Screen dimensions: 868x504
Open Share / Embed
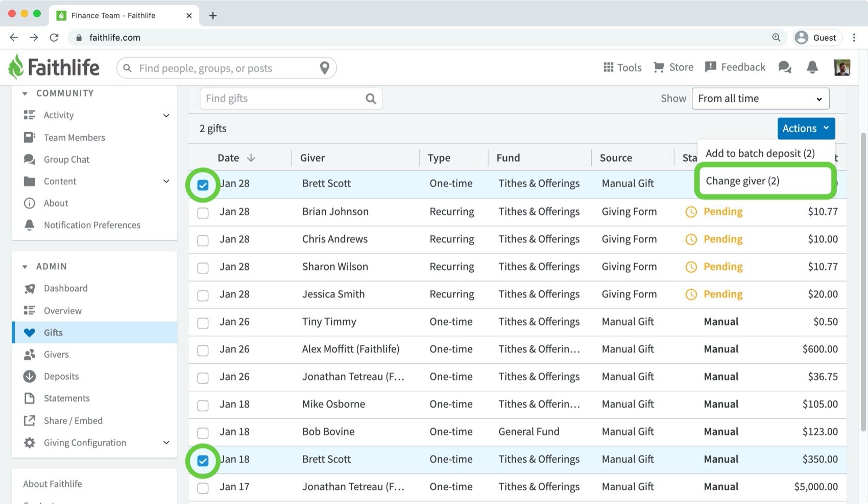click(73, 421)
